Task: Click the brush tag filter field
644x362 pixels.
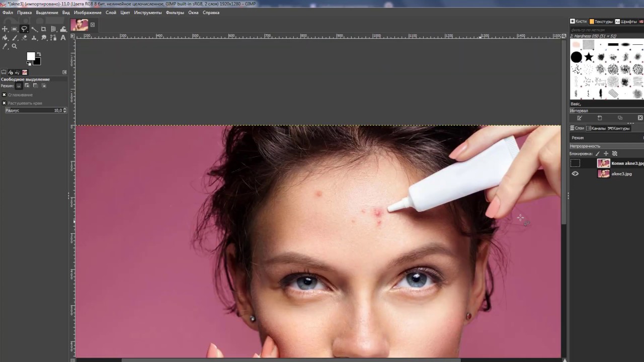Action: 607,30
